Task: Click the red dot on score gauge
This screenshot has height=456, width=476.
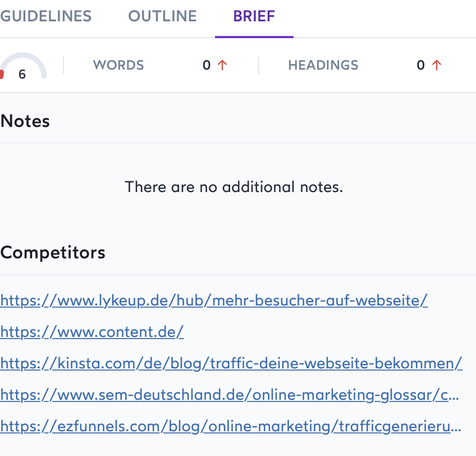Action: pyautogui.click(x=2, y=75)
